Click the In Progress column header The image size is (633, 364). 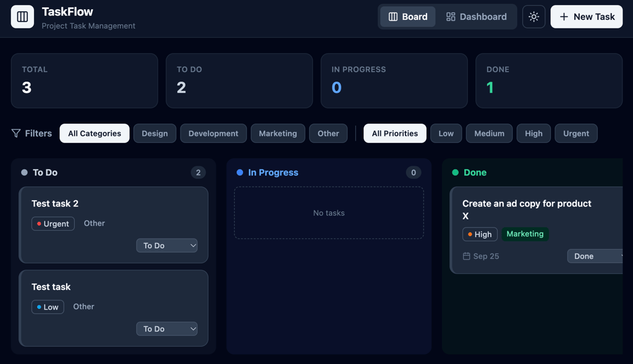point(273,172)
